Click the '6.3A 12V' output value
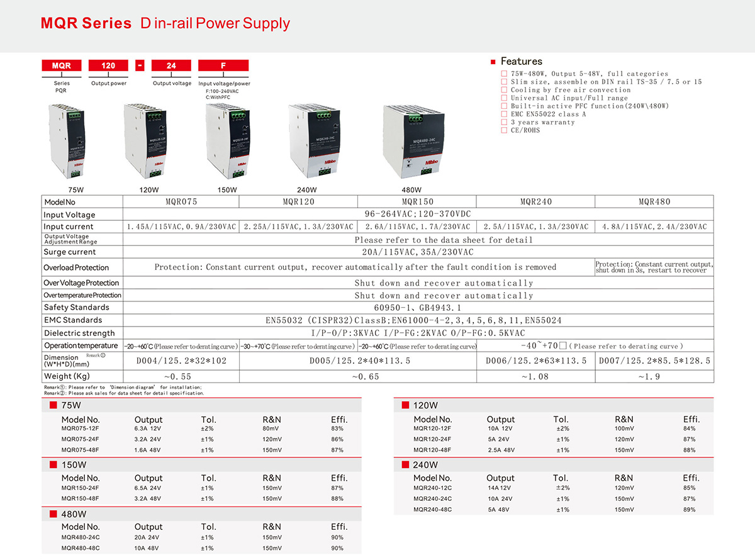 point(148,429)
